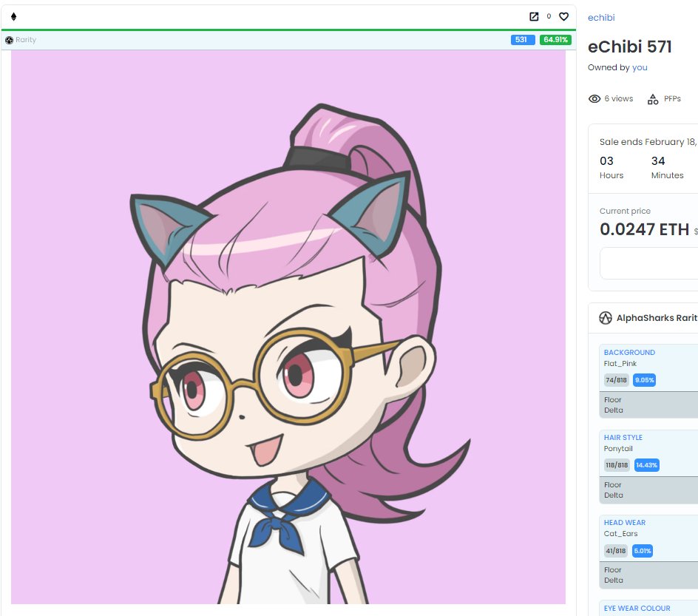The width and height of the screenshot is (698, 616).
Task: Click the PFPs category label
Action: (x=672, y=99)
